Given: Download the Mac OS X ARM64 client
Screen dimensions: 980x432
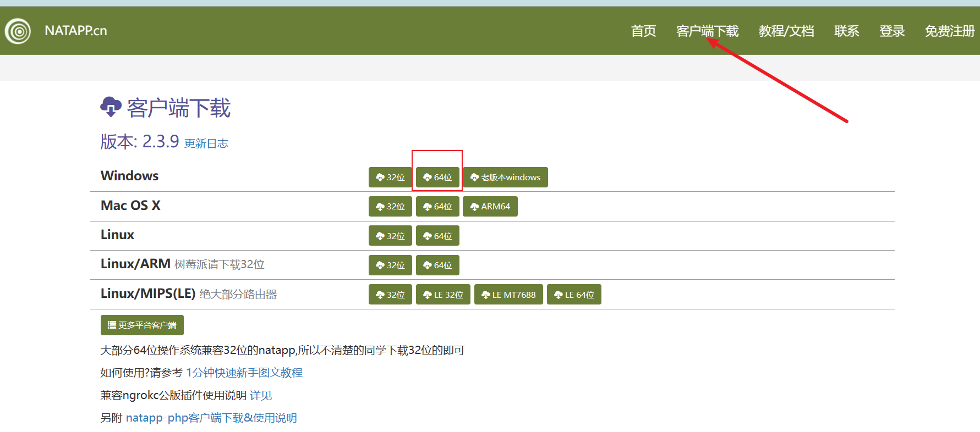Looking at the screenshot, I should (x=490, y=207).
